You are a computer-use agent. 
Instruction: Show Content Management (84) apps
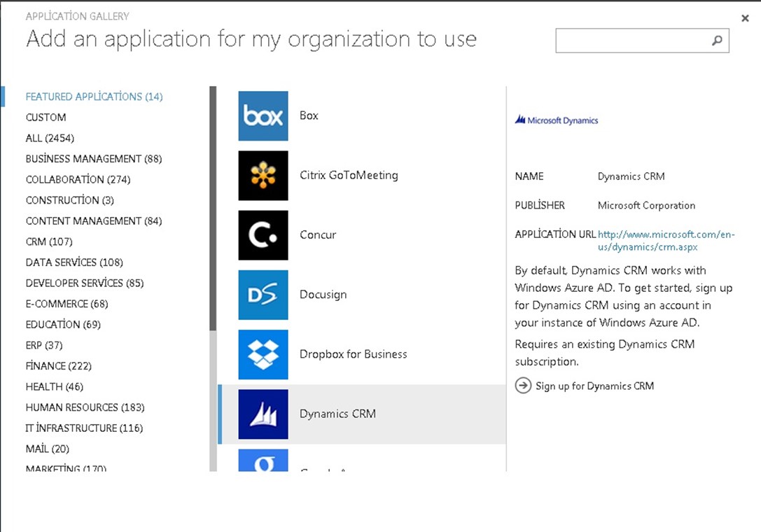pyautogui.click(x=94, y=221)
